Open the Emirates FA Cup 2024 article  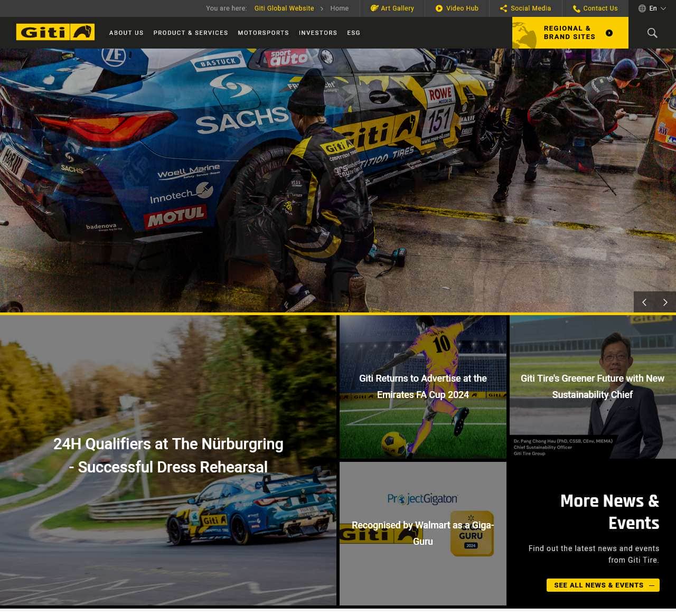423,387
